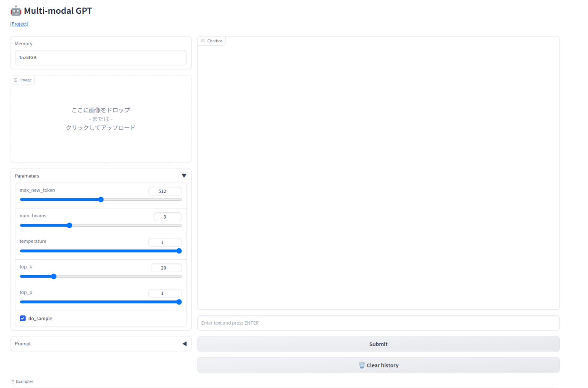Click the Examples list icon
The image size is (588, 388).
(13, 382)
